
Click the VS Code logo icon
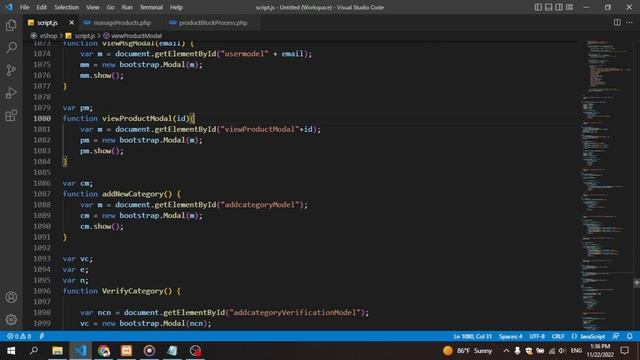pyautogui.click(x=9, y=7)
